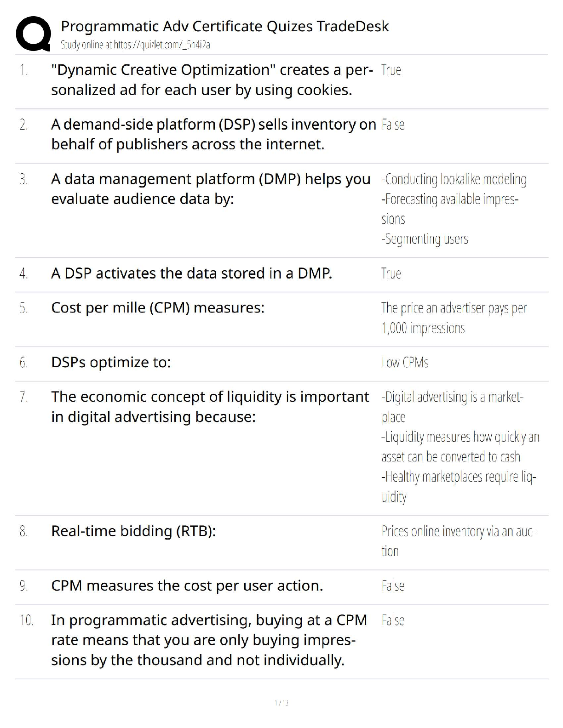Select the demand-side platform DSP question text
The image size is (563, 728).
coord(213,134)
